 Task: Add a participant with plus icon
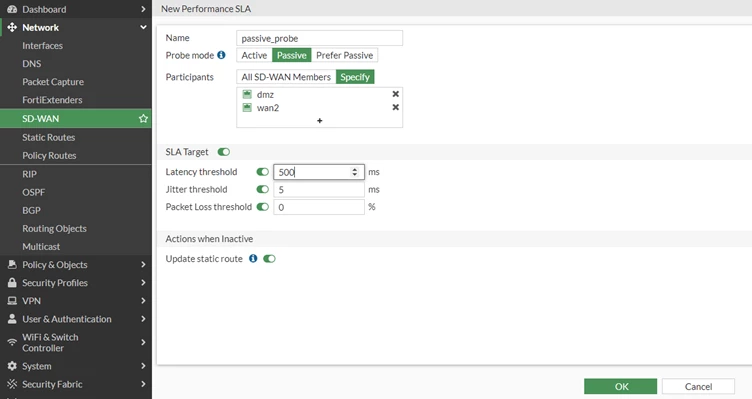pos(319,120)
